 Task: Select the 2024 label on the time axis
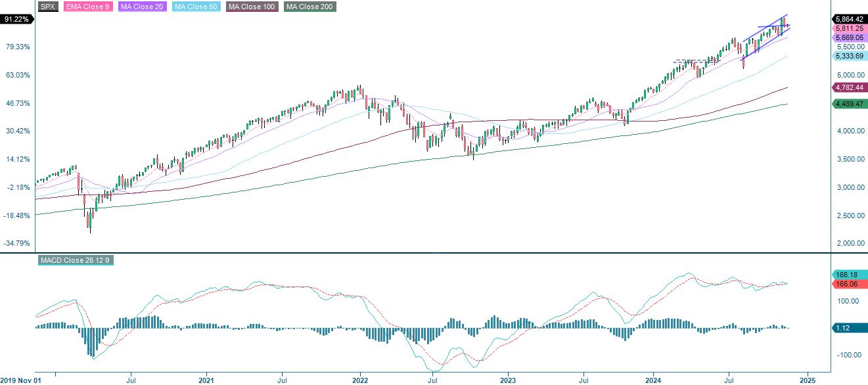pos(654,380)
